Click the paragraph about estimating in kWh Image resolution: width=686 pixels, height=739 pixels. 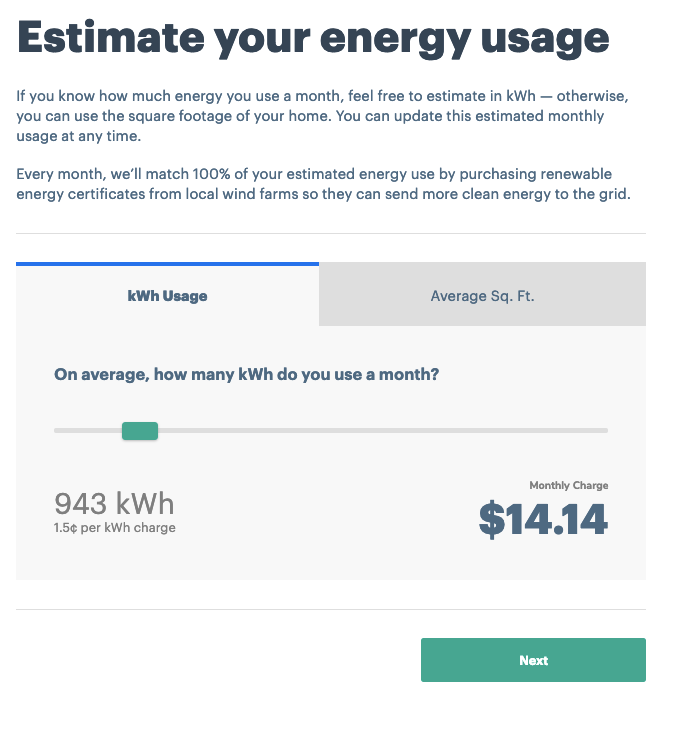click(x=322, y=116)
